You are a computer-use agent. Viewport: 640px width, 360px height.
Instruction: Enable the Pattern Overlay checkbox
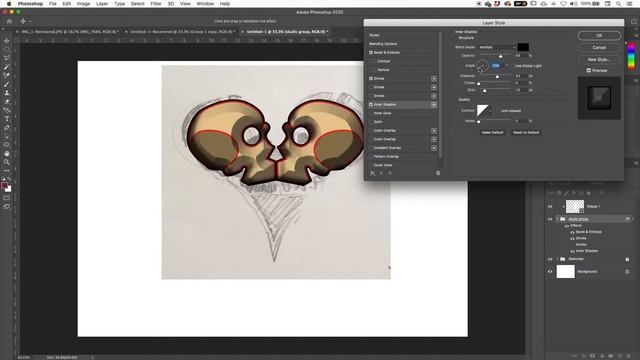pyautogui.click(x=371, y=156)
